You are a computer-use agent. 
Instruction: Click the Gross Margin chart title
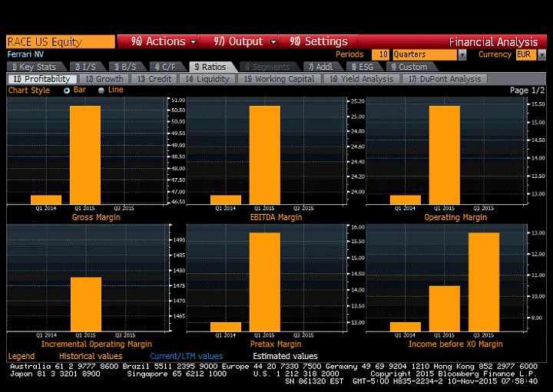tap(96, 217)
